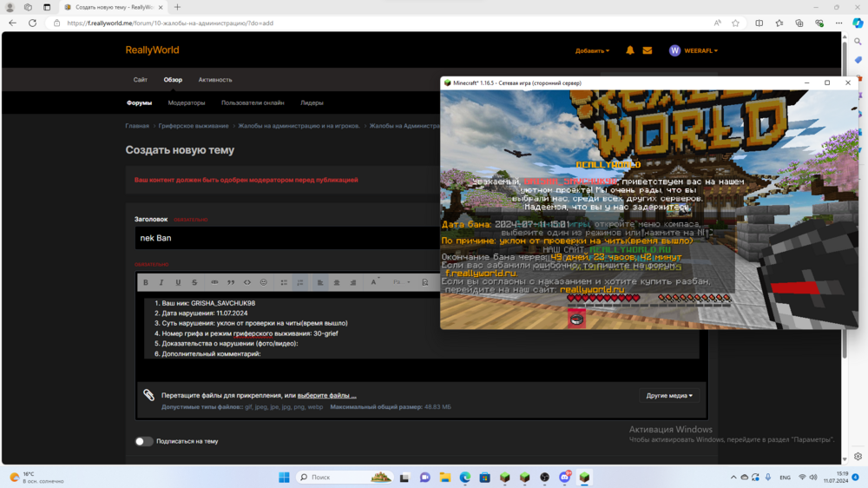Toggle bold formatting in the editor
Screen dimensions: 868x488
pos(146,282)
